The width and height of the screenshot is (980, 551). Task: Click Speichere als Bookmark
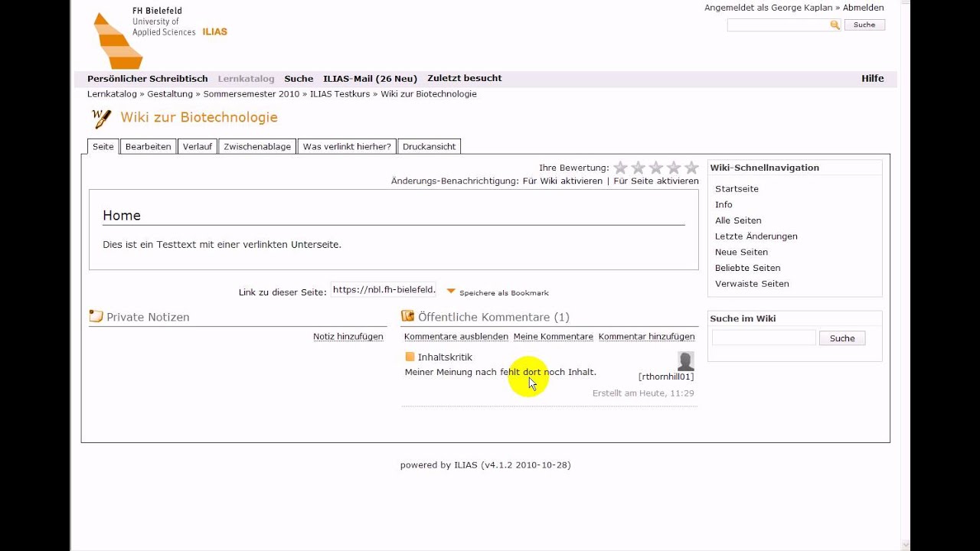pyautogui.click(x=504, y=293)
